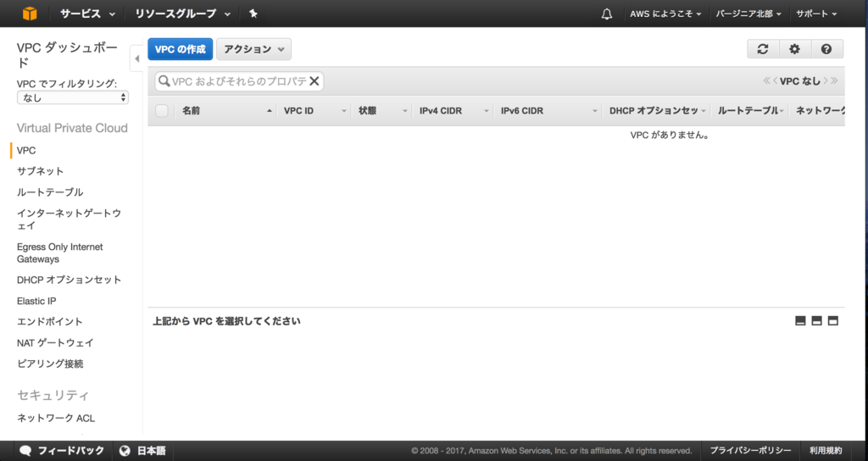Open ネットワーク ACL in the sidebar
Viewport: 868px width, 461px height.
[x=56, y=418]
